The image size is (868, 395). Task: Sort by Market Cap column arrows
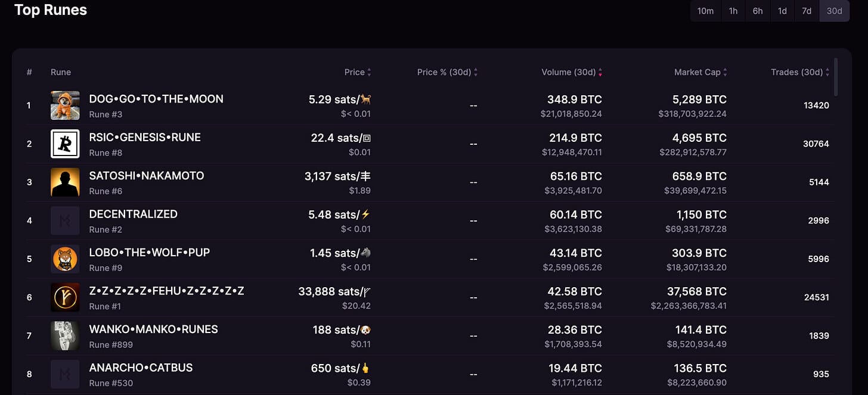[725, 73]
